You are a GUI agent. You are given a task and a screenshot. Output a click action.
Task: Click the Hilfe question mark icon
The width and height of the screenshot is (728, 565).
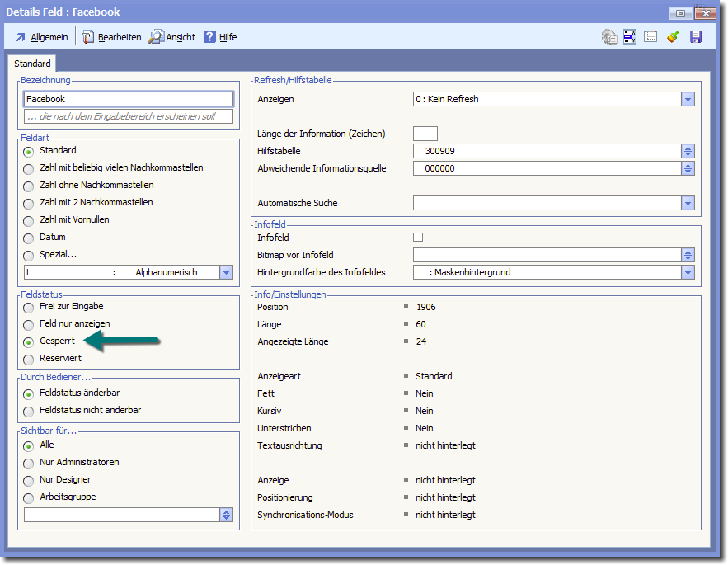209,37
